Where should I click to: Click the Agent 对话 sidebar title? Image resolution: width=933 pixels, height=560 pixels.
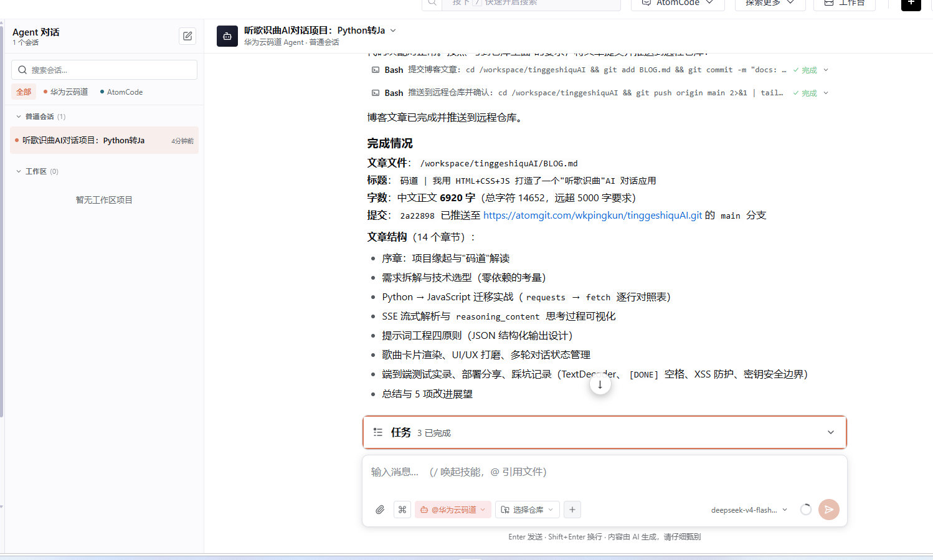coord(36,32)
